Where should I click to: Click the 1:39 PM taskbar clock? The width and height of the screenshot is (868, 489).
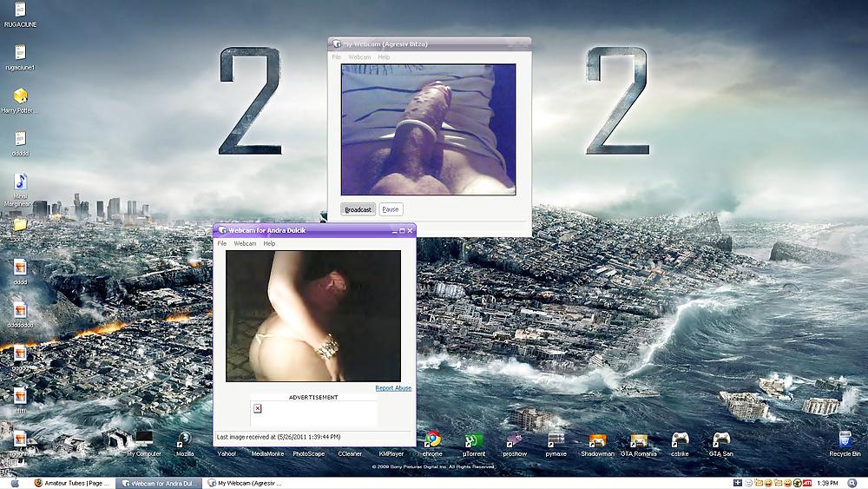click(827, 483)
